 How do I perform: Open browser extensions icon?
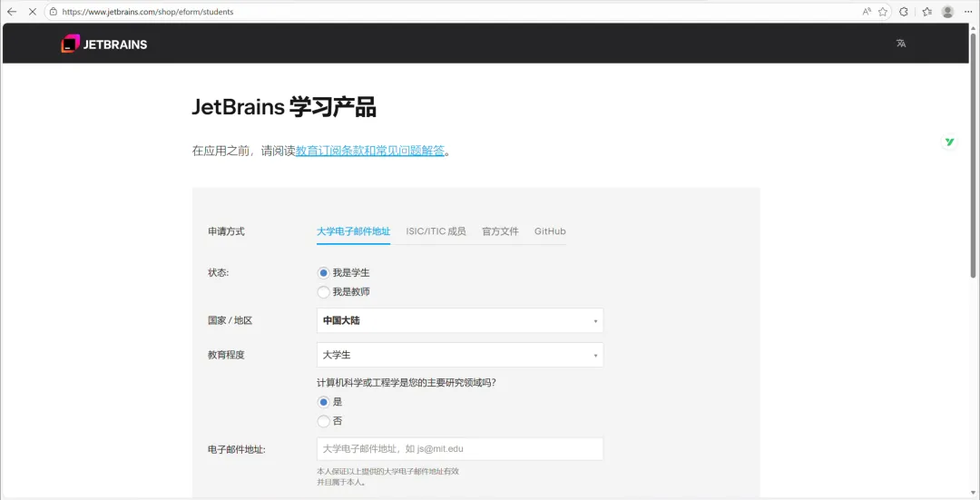tap(903, 11)
